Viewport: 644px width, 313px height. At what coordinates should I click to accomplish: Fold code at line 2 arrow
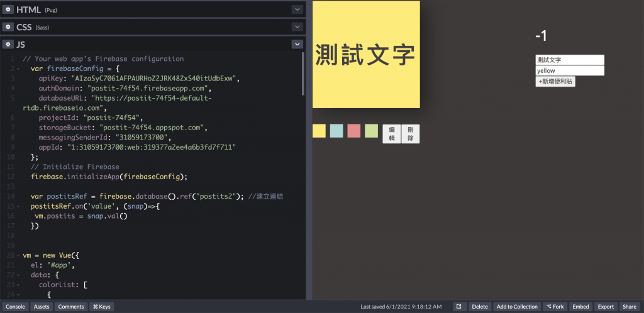18,69
